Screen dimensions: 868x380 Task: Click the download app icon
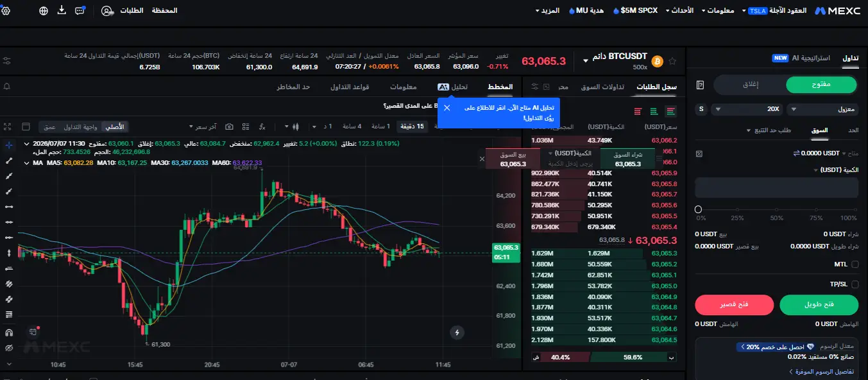pyautogui.click(x=62, y=11)
